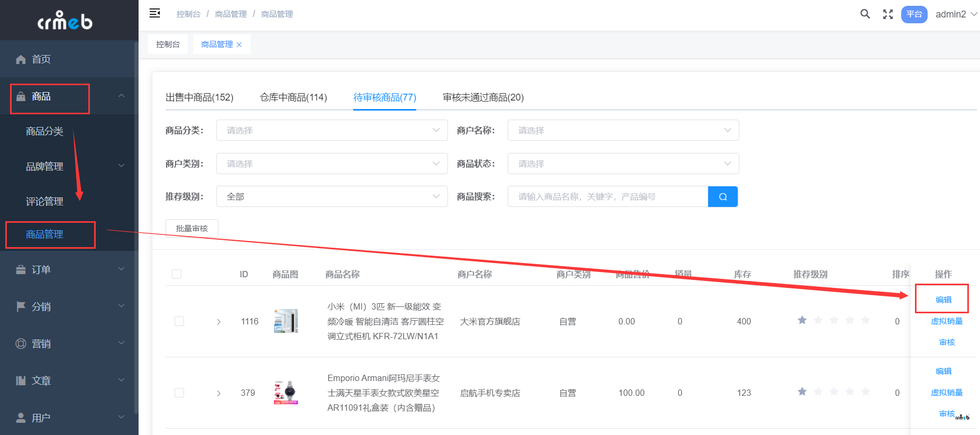Check the checkbox for product 379
The width and height of the screenshot is (980, 435).
[179, 393]
